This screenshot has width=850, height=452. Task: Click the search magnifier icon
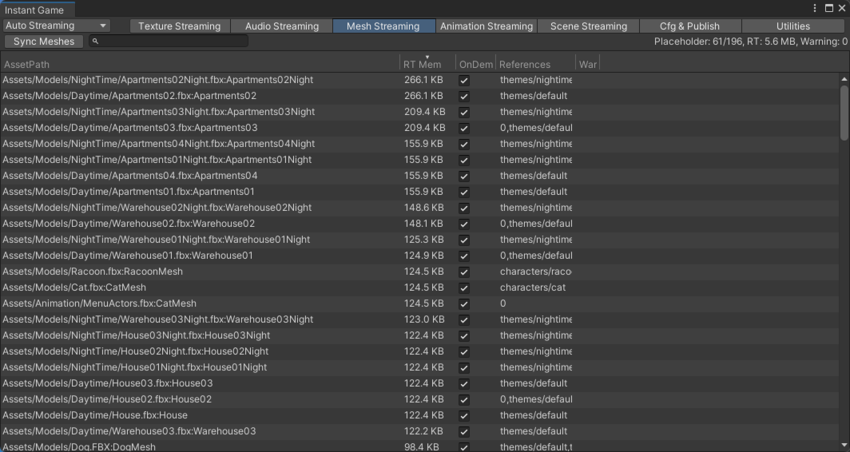click(x=95, y=42)
